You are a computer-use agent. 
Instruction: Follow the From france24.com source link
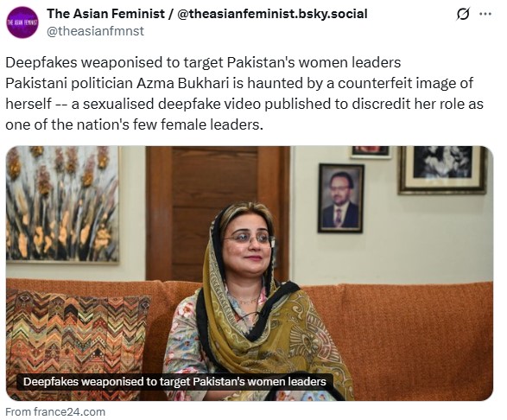point(55,412)
